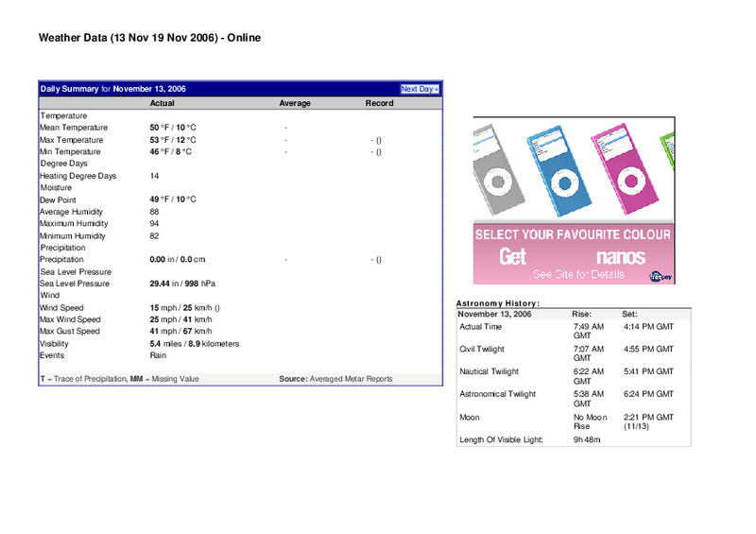
Task: Click the 'SELECT YOUR FAVOURITE COLOUR' ad headline
Action: 573,235
